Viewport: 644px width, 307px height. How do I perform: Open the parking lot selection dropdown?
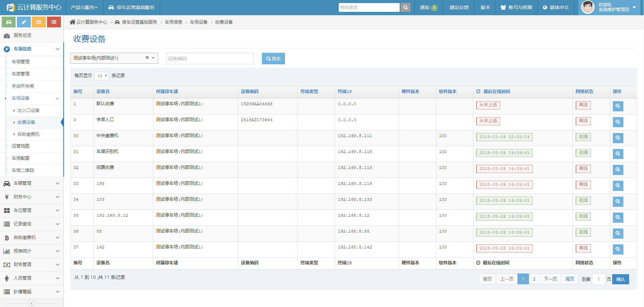tap(153, 58)
